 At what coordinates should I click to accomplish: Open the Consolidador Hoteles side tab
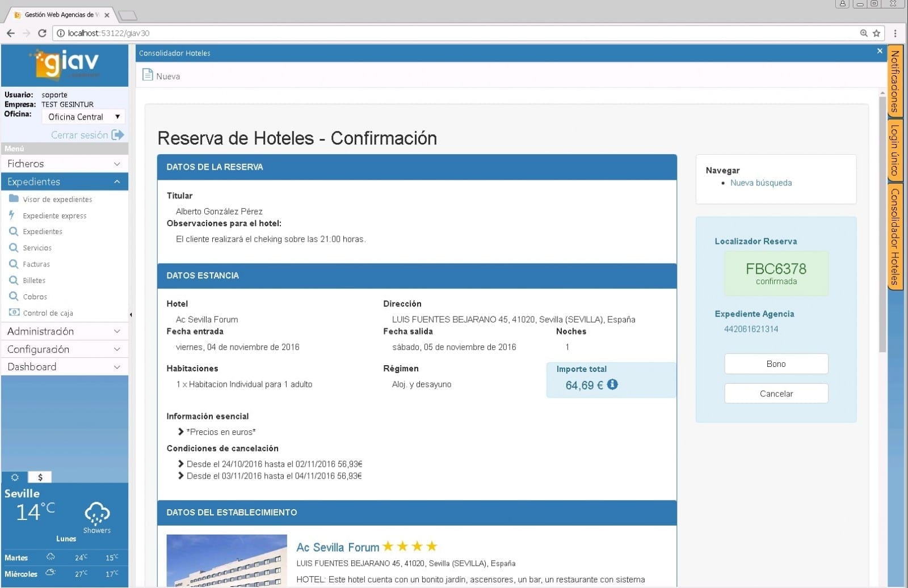pyautogui.click(x=895, y=236)
